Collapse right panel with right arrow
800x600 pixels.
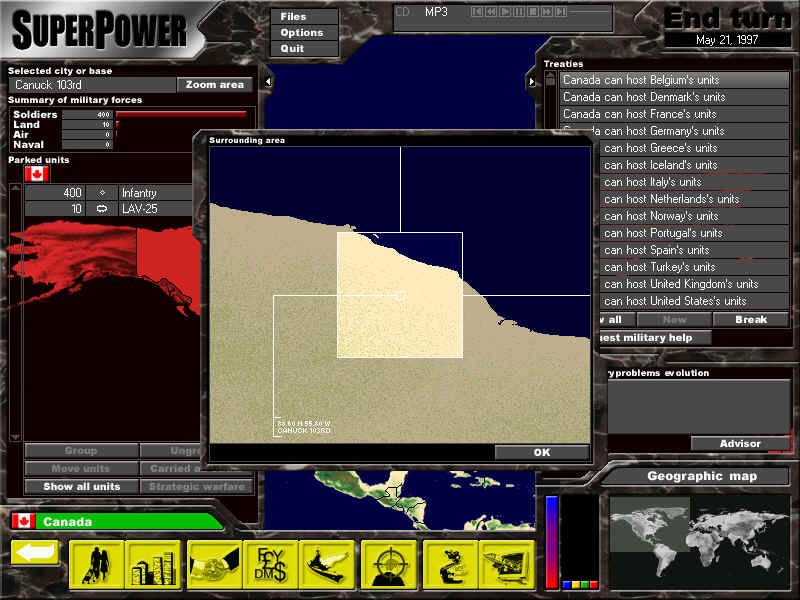(531, 82)
